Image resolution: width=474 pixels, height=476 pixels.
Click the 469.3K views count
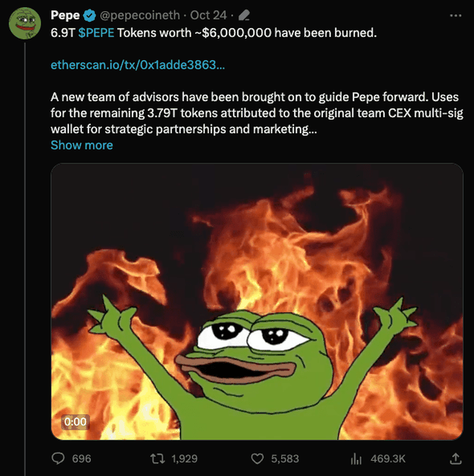[x=388, y=459]
